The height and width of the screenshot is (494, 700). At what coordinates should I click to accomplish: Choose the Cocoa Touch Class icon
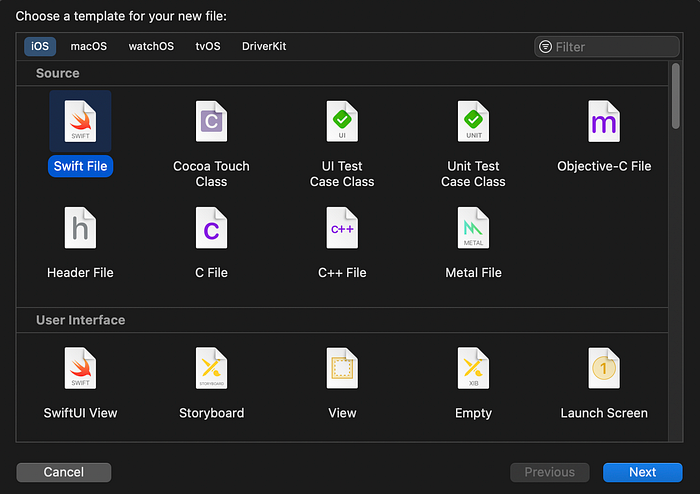coord(211,121)
